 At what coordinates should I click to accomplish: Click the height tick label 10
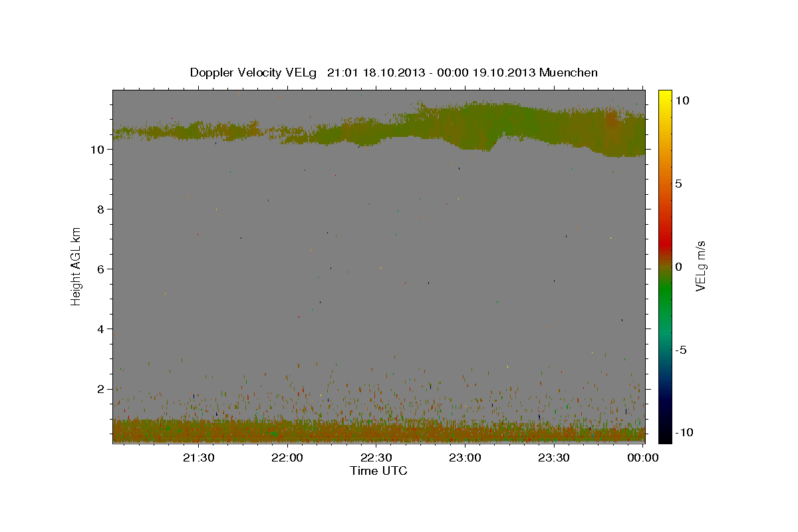tap(98, 150)
